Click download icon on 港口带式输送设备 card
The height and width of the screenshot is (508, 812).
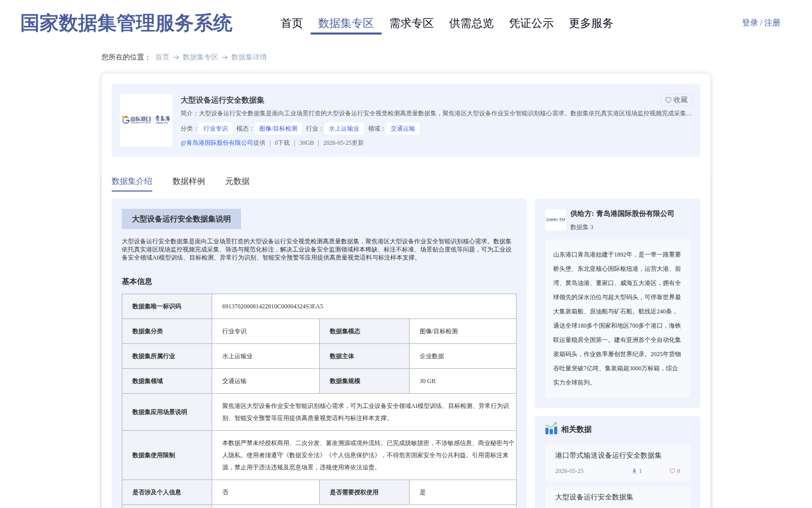tap(634, 471)
